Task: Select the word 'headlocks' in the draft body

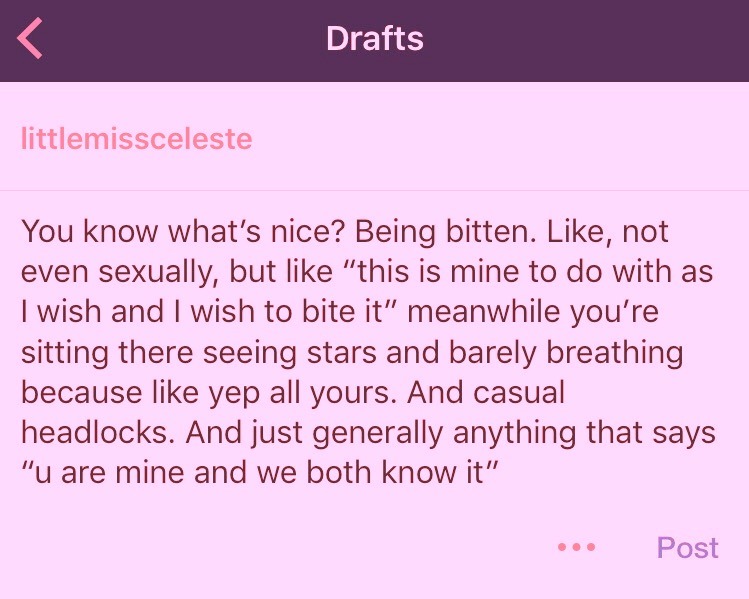Action: point(95,432)
